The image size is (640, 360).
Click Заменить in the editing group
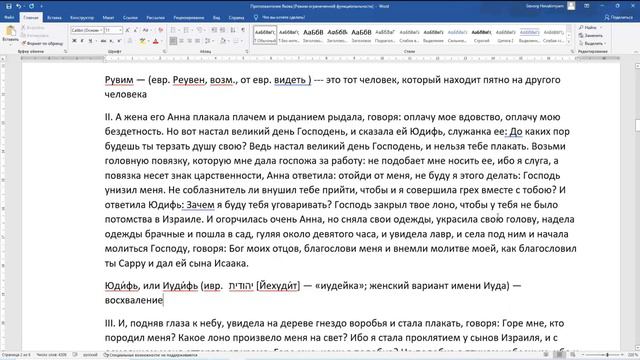tap(591, 36)
